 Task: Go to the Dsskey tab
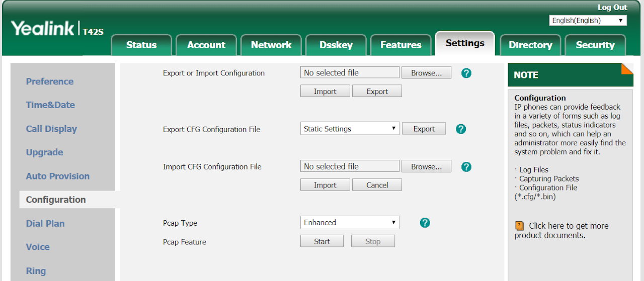click(336, 45)
